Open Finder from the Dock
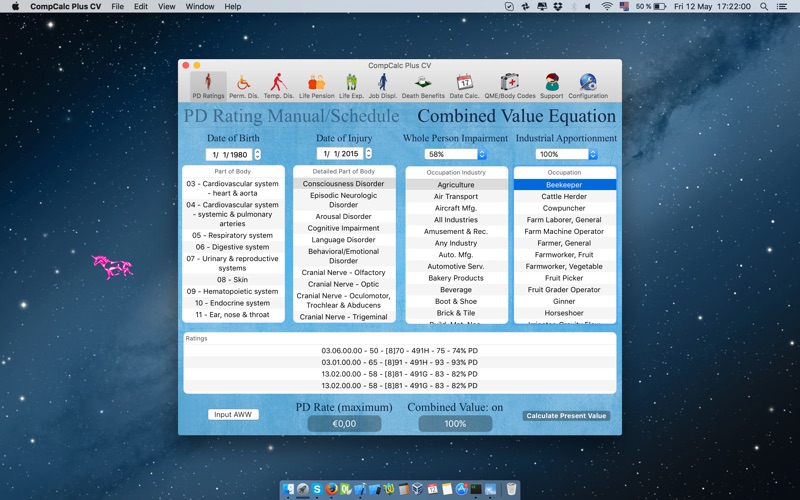The image size is (800, 500). click(288, 489)
